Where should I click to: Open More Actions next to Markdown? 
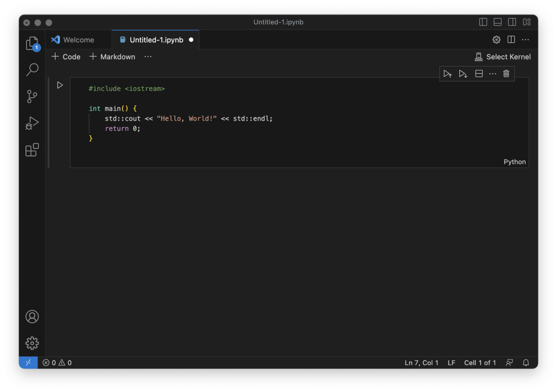[148, 56]
